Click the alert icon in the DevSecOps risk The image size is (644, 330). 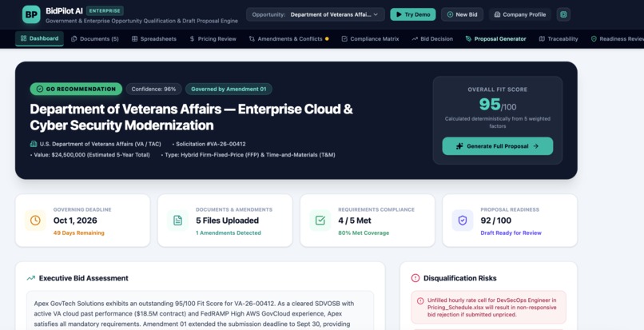pos(420,300)
